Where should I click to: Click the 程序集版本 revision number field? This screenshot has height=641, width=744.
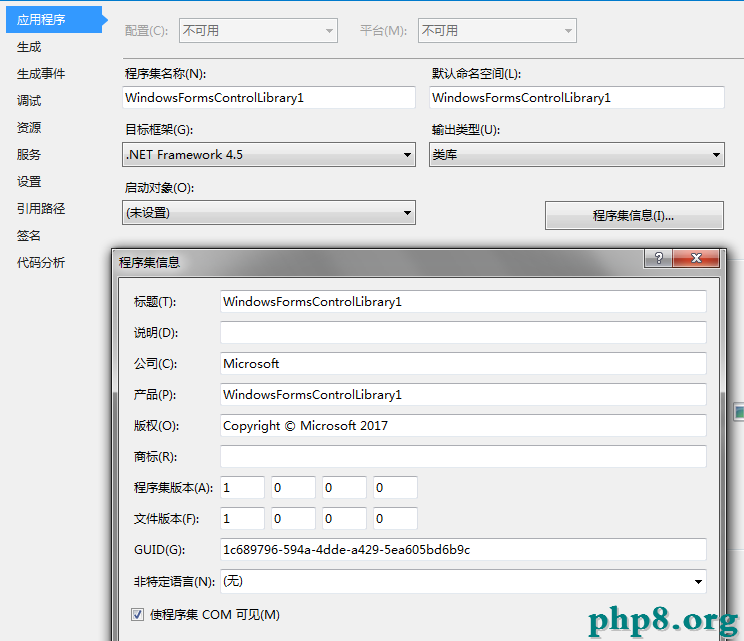tap(395, 488)
